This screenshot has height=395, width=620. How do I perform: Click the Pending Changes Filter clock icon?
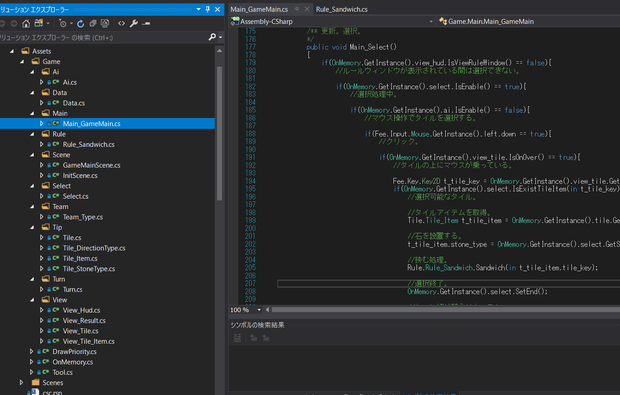click(x=62, y=24)
